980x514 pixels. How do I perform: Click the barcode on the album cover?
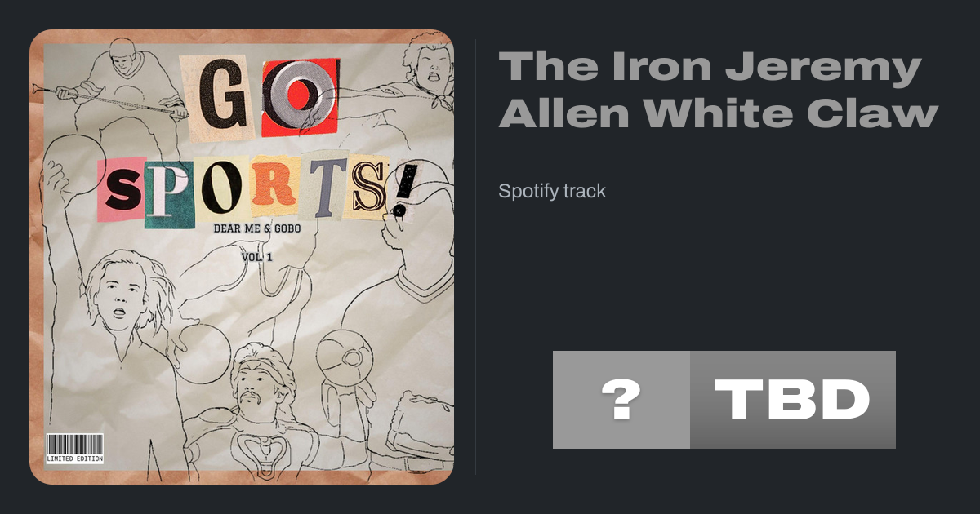coord(74,445)
